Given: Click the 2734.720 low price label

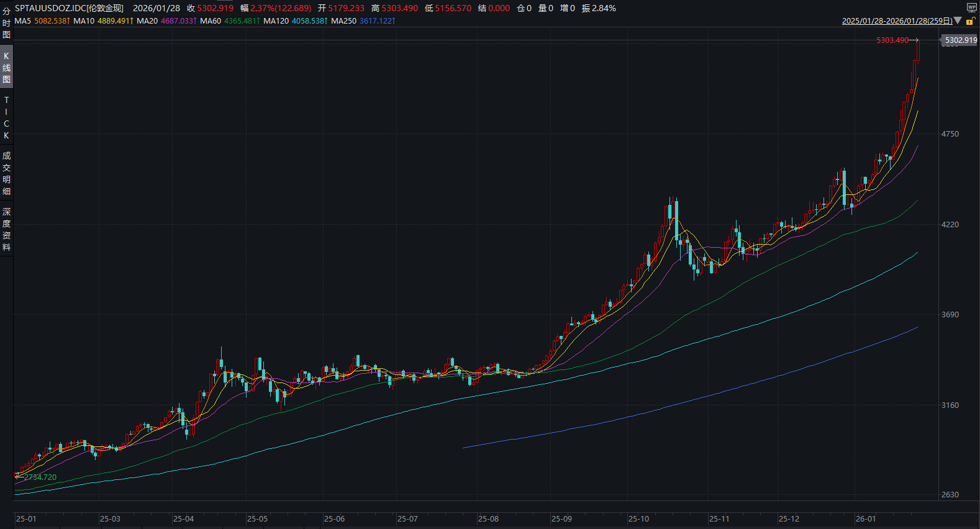Looking at the screenshot, I should [40, 477].
